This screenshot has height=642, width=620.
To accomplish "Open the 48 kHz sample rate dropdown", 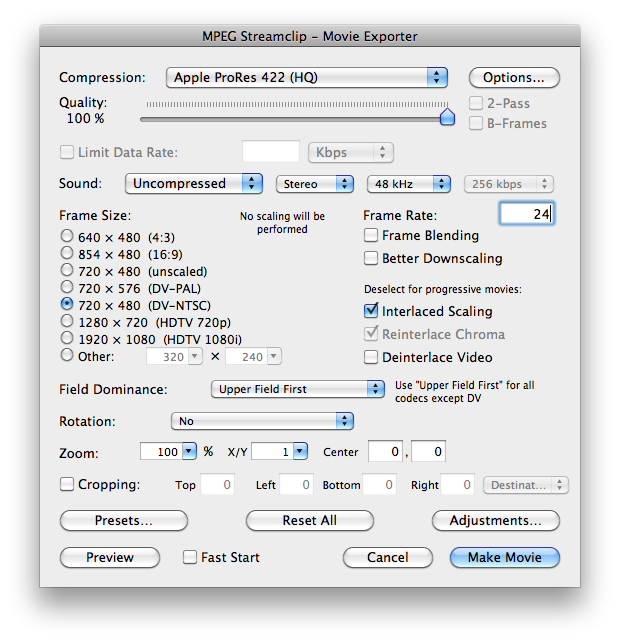I will (x=409, y=184).
